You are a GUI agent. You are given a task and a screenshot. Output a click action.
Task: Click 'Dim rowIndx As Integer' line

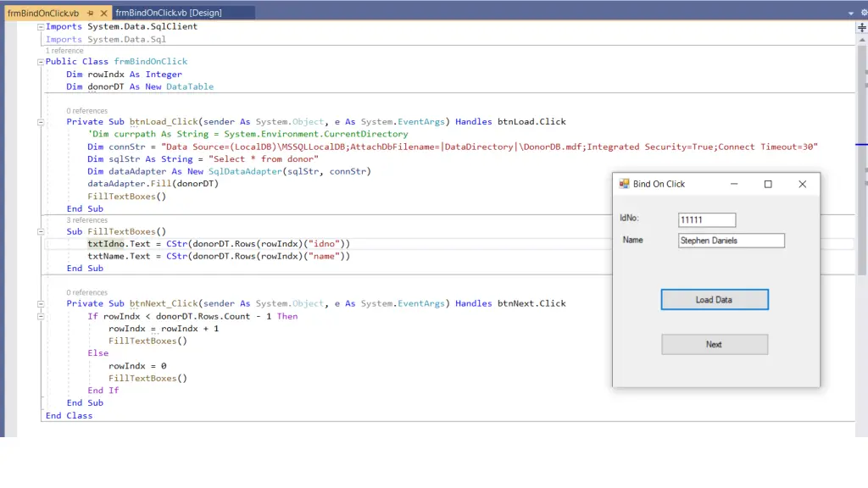(x=124, y=75)
